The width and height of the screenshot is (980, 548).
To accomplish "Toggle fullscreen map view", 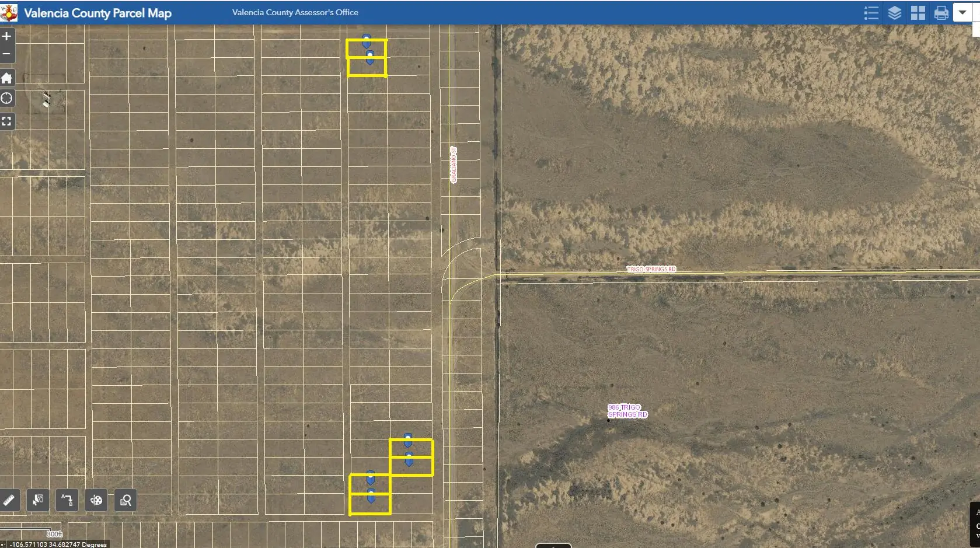I will [8, 121].
